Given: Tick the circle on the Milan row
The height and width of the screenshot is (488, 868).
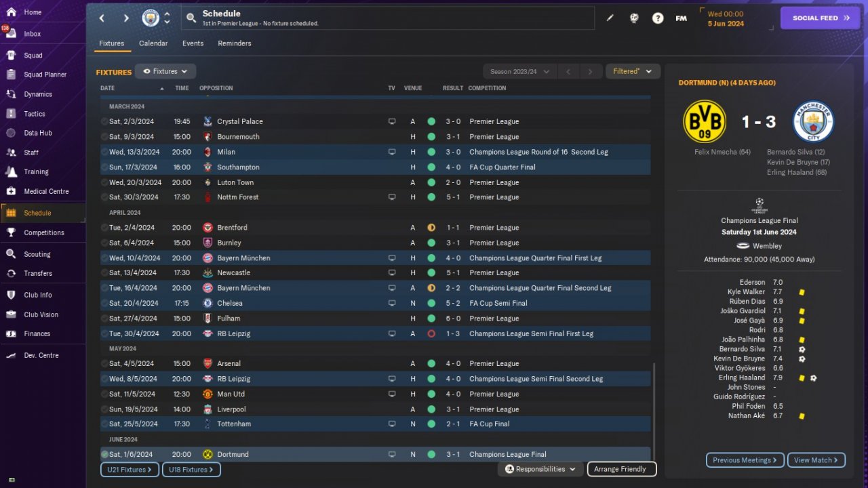Looking at the screenshot, I should (x=104, y=152).
